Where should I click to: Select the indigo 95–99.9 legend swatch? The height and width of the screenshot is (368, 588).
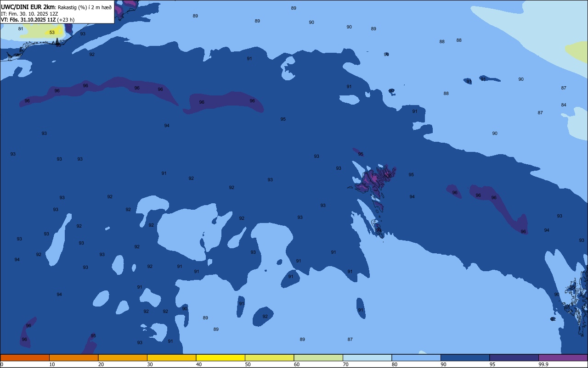514,357
